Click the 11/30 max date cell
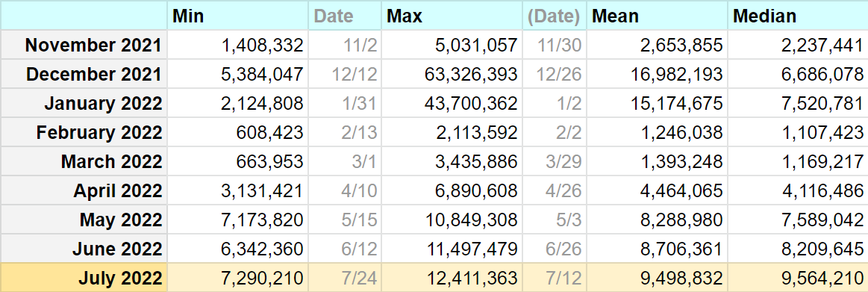 [x=555, y=45]
